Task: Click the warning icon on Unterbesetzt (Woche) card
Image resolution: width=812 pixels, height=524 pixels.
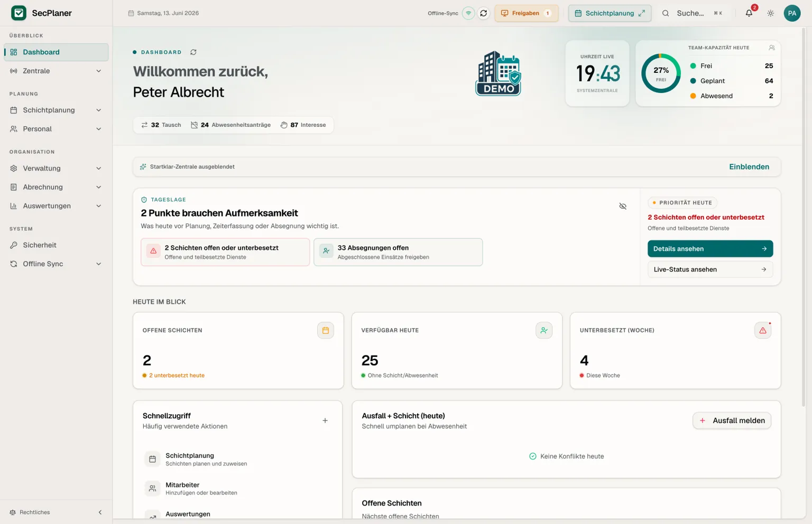Action: [763, 330]
